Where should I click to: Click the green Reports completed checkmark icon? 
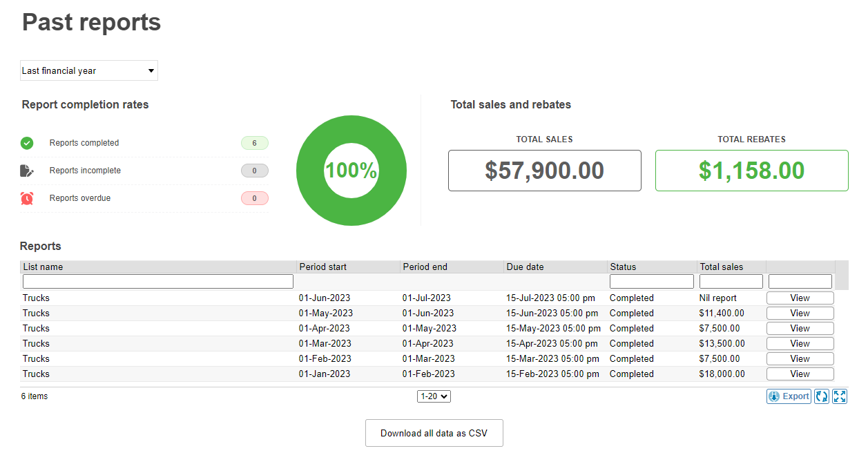pos(27,143)
